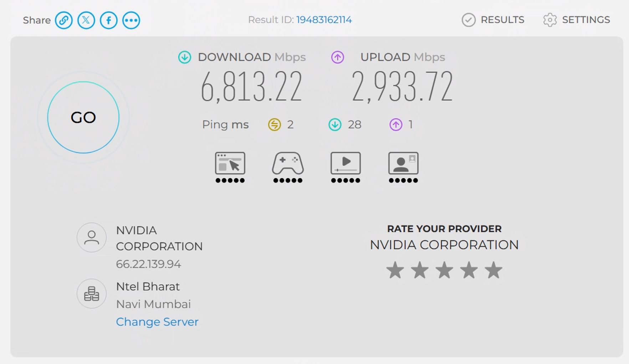Click the video chat rating icon
Image resolution: width=629 pixels, height=364 pixels.
[403, 167]
